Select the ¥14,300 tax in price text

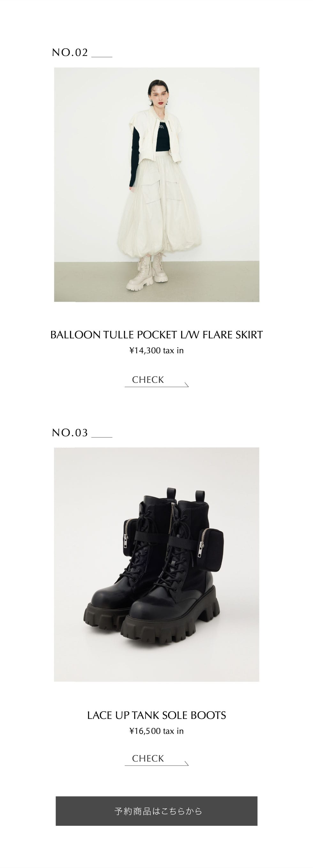156,350
